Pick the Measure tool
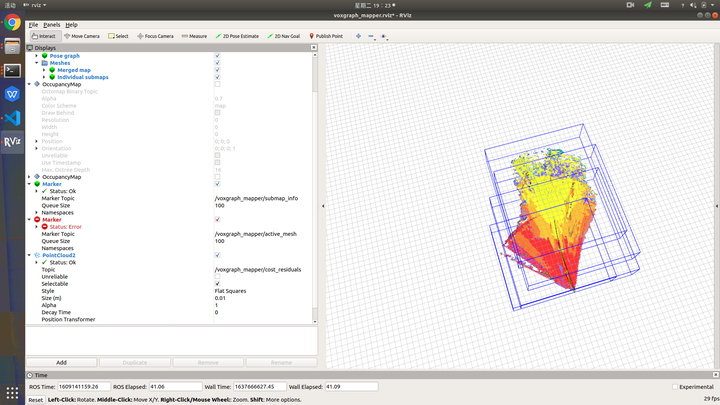The width and height of the screenshot is (720, 405). pos(194,36)
